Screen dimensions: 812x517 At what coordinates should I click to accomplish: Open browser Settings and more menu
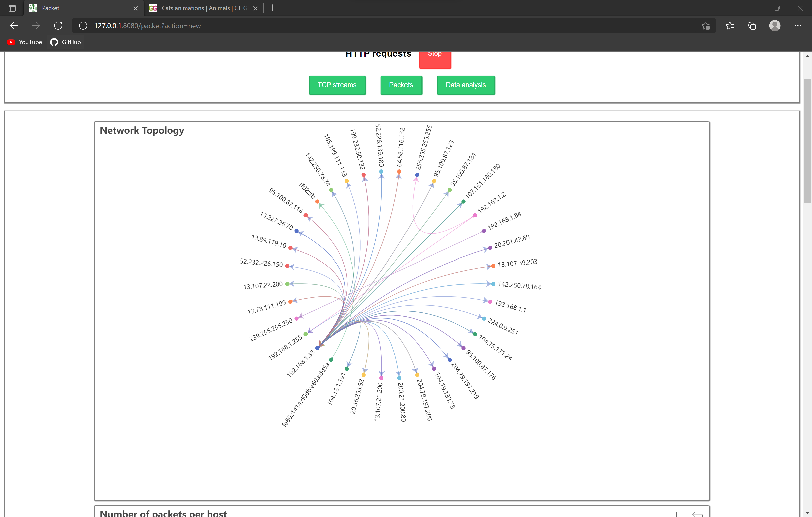point(797,26)
